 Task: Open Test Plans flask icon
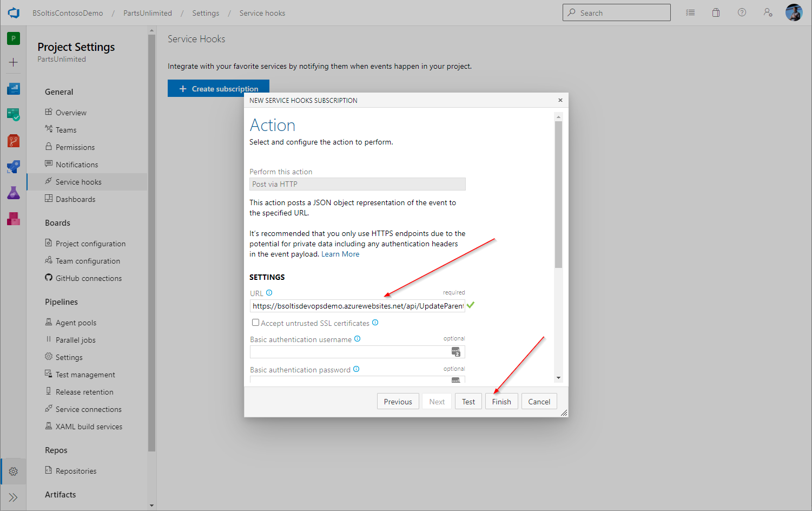coord(14,193)
